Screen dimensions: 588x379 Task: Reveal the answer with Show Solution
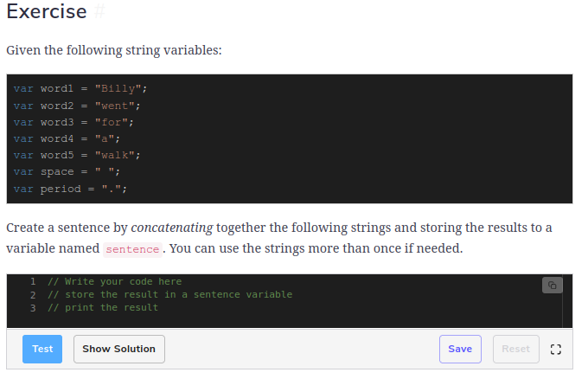(118, 349)
